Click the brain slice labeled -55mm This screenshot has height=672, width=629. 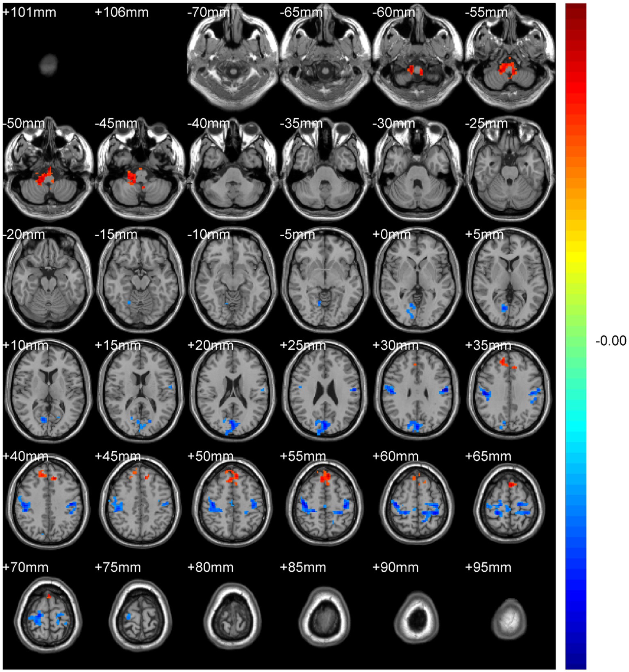(509, 59)
